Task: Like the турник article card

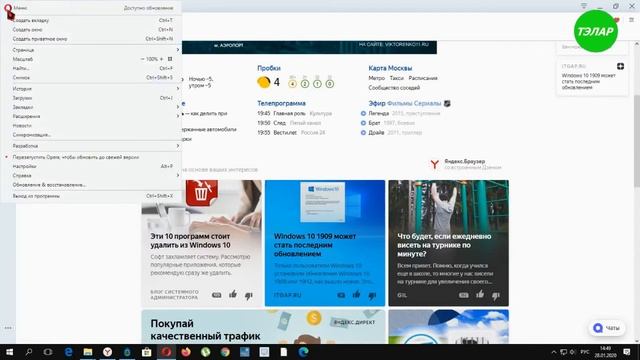Action: tap(480, 294)
